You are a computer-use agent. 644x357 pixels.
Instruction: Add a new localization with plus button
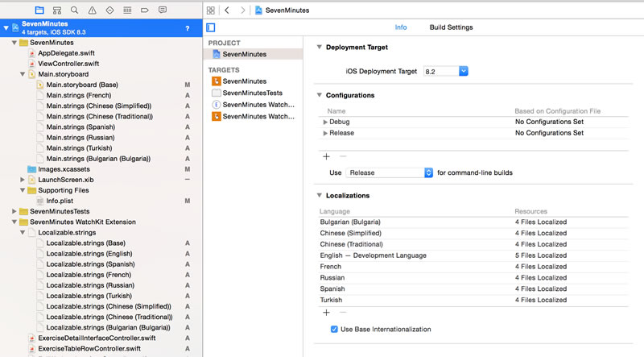(x=326, y=313)
